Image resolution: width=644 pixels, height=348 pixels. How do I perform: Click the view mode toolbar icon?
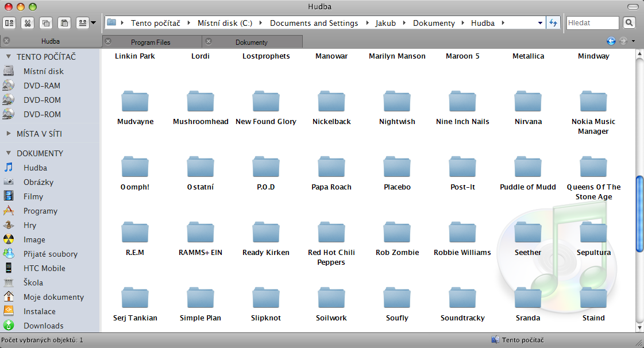(83, 23)
